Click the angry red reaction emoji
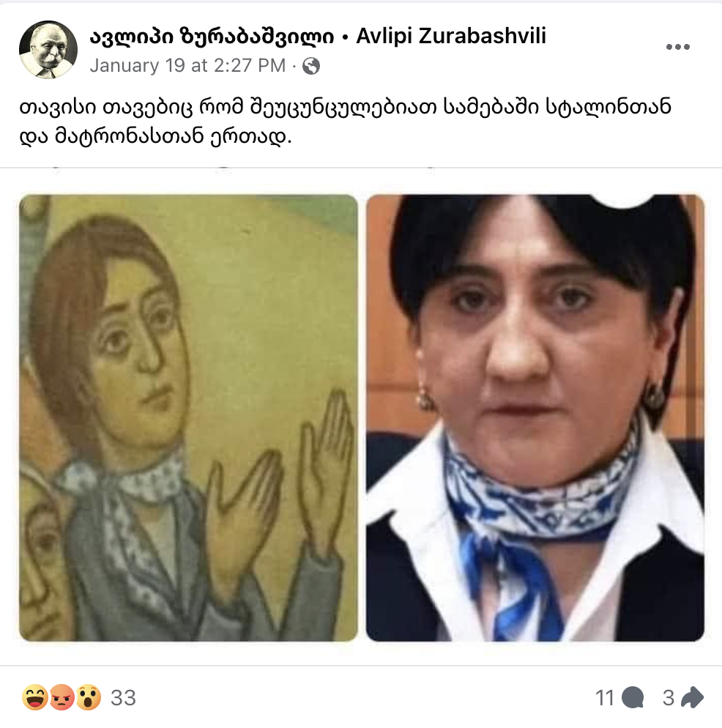Viewport: 722px width, 728px height. tap(62, 697)
